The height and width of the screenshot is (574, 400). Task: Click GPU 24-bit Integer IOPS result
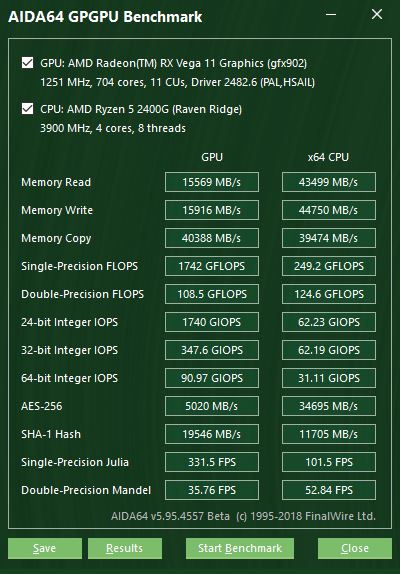212,322
